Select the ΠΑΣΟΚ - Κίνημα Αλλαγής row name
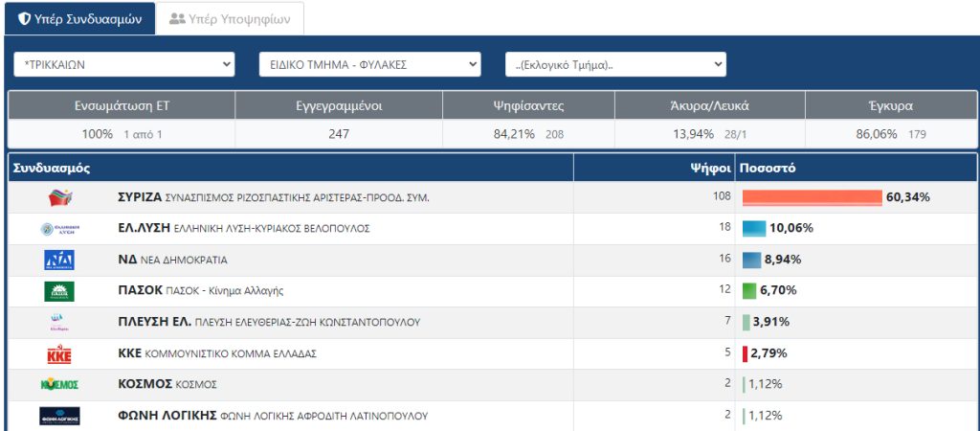 click(200, 291)
